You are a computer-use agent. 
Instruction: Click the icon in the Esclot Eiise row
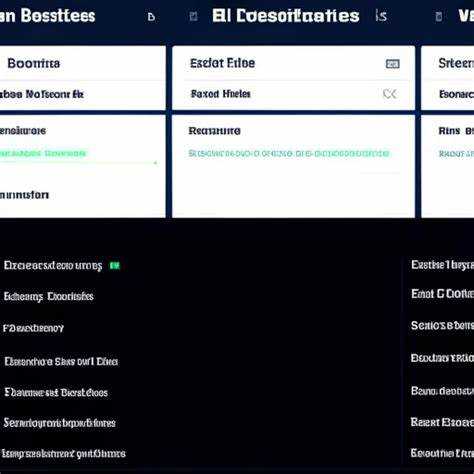(392, 64)
